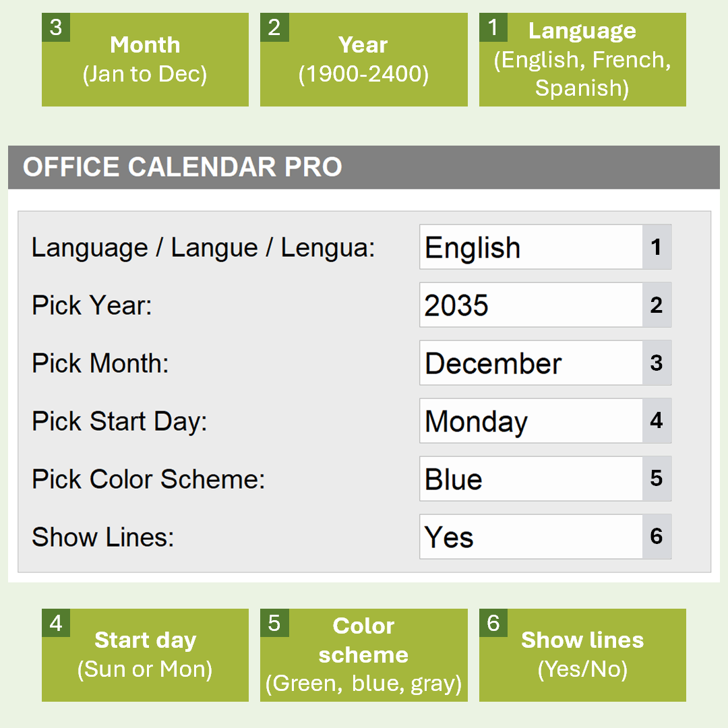Click the numbered badge 4 beside Start Day field
This screenshot has height=728, width=728.
pyautogui.click(x=657, y=421)
